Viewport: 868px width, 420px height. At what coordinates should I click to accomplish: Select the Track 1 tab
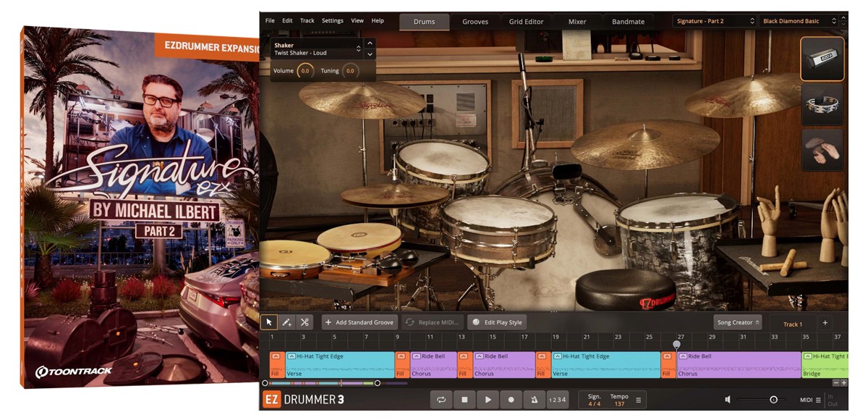click(x=793, y=324)
